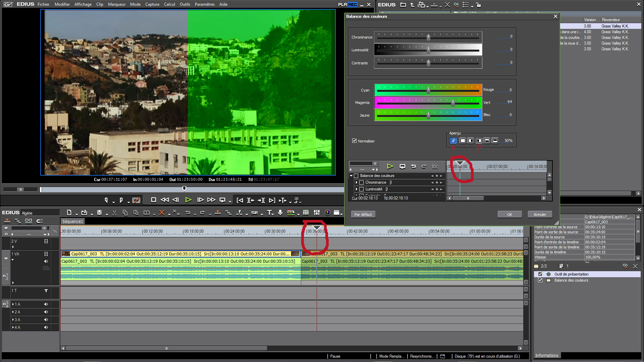Click the Set In point icon
This screenshot has width=644, height=362.
click(106, 200)
